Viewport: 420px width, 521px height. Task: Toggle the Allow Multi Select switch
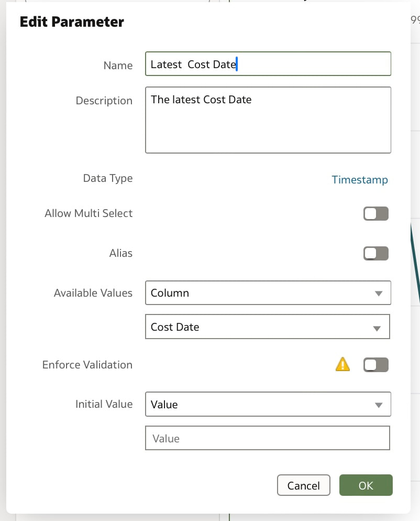click(376, 214)
